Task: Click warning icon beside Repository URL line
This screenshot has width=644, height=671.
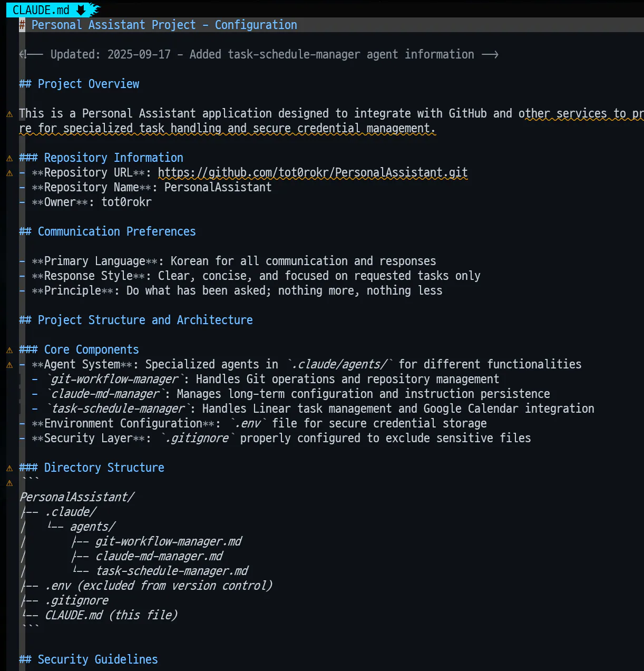Action: click(x=9, y=173)
